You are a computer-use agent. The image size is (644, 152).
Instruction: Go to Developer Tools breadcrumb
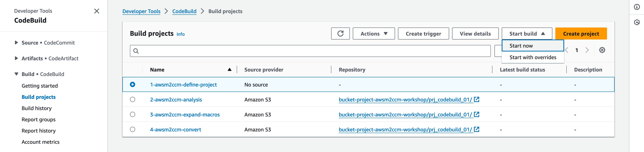click(x=141, y=11)
